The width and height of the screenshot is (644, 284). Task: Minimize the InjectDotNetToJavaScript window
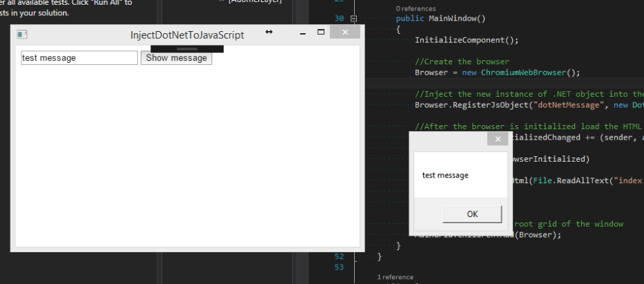[303, 33]
